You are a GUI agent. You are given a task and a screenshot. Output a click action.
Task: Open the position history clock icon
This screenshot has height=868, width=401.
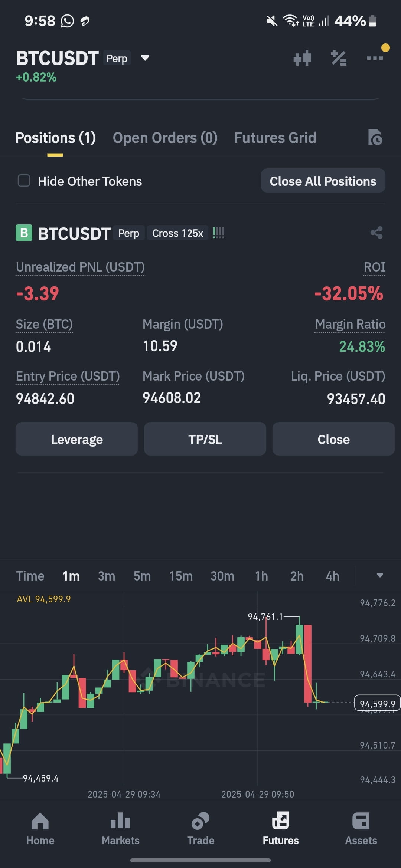[x=375, y=137]
